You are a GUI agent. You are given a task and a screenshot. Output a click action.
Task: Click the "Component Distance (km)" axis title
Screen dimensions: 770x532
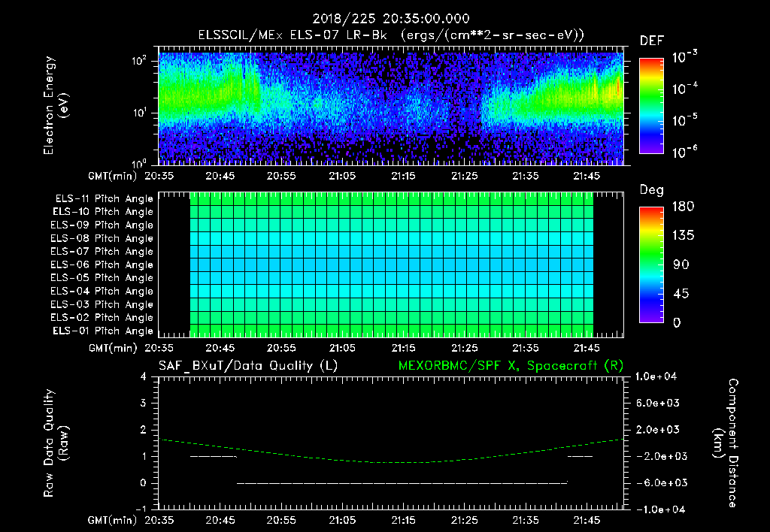coord(726,443)
